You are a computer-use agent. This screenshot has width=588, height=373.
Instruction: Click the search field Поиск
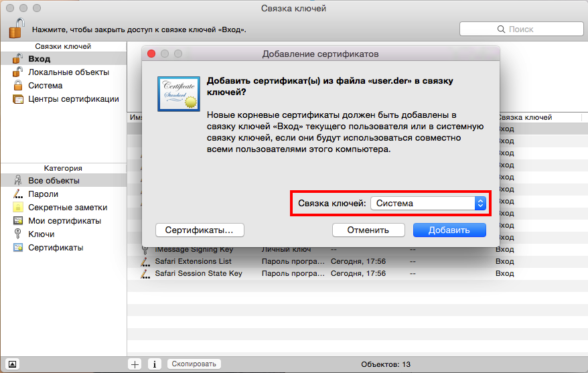[521, 29]
